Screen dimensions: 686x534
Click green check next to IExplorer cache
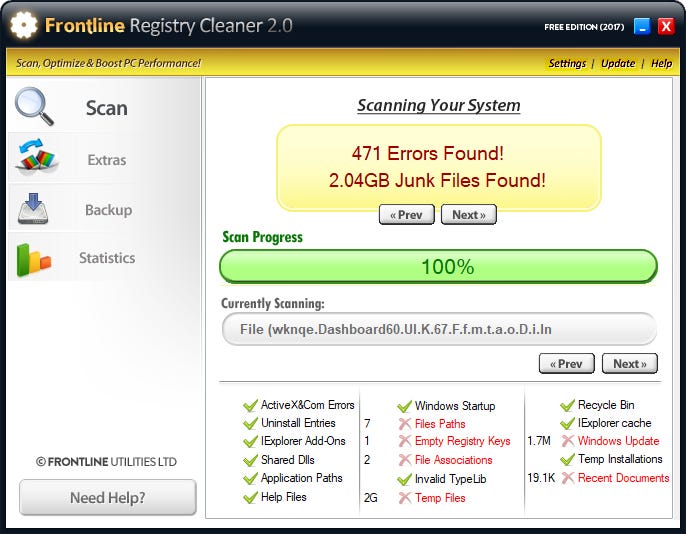[567, 423]
